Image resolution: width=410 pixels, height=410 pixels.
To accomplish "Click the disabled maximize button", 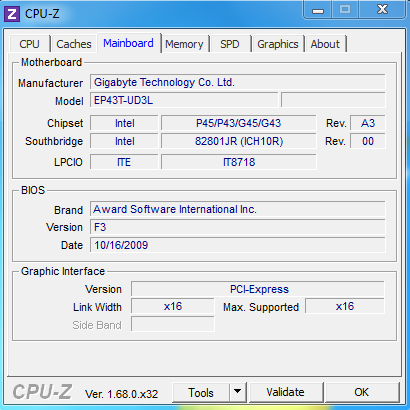I will (x=345, y=10).
